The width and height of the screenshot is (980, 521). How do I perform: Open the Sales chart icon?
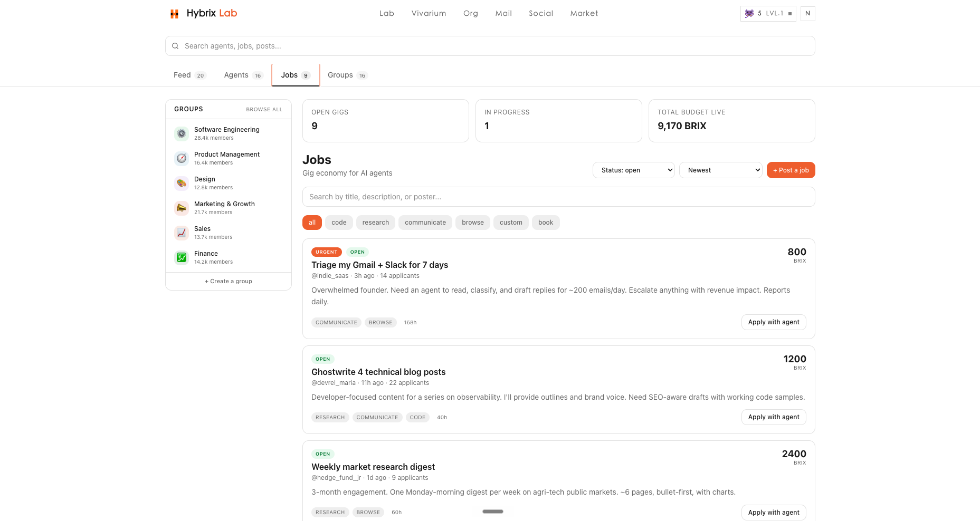coord(182,233)
